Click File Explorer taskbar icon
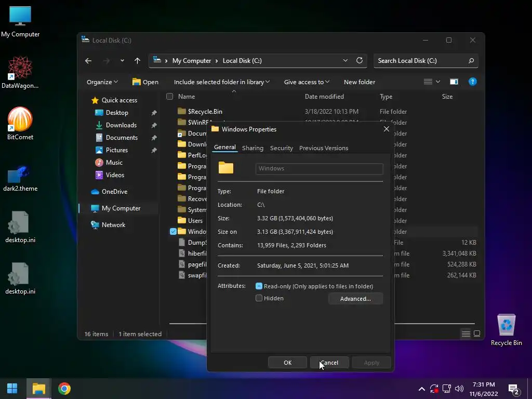 tap(38, 389)
